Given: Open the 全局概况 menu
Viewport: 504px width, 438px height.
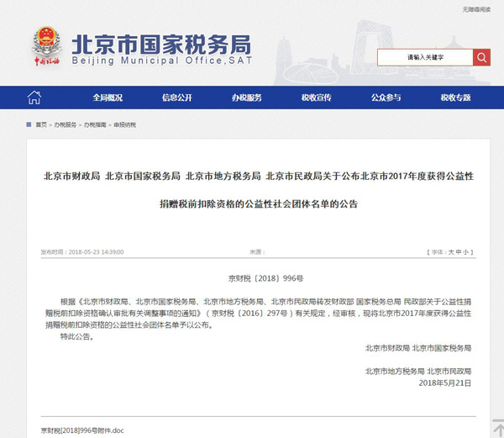Looking at the screenshot, I should point(108,98).
